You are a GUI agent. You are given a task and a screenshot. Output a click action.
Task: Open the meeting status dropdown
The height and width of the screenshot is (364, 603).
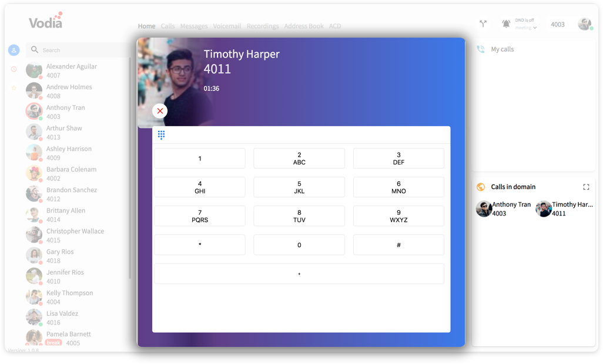[525, 28]
